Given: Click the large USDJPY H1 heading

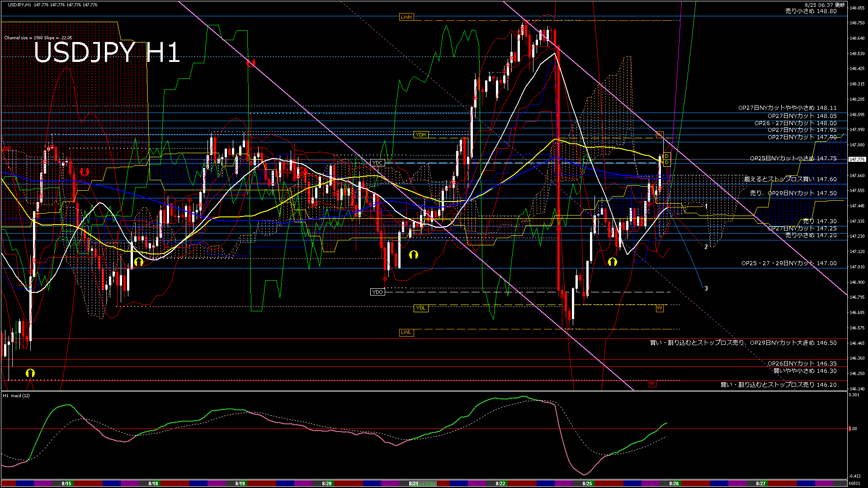Looking at the screenshot, I should pyautogui.click(x=107, y=53).
